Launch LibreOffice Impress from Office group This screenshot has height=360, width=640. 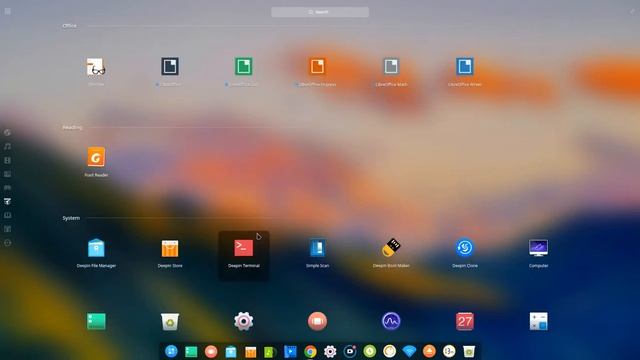pos(317,67)
